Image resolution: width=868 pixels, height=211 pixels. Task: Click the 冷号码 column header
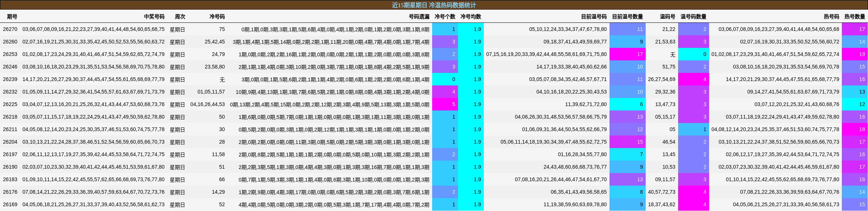(217, 17)
